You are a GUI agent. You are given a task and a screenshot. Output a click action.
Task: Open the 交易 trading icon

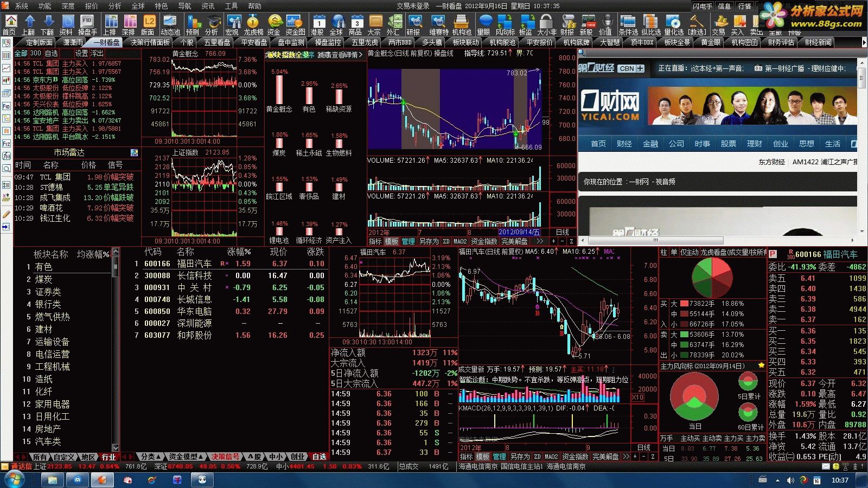point(719,24)
